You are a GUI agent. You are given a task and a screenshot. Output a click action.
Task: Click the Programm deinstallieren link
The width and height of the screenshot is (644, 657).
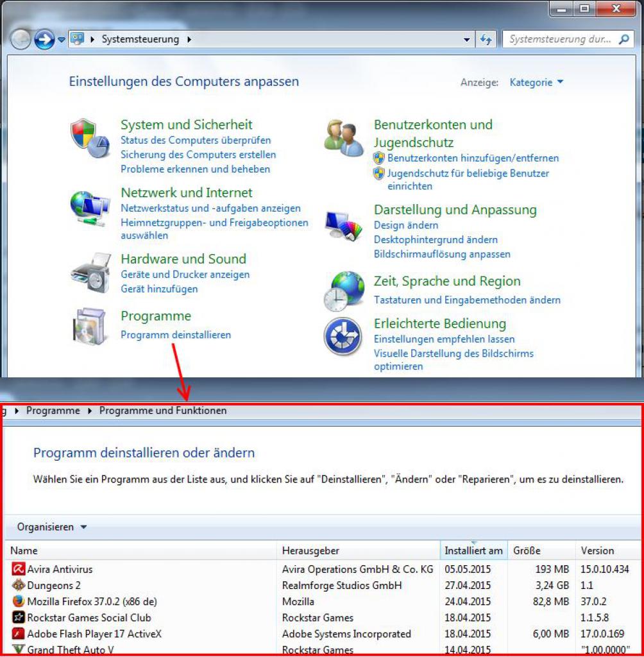coord(176,335)
